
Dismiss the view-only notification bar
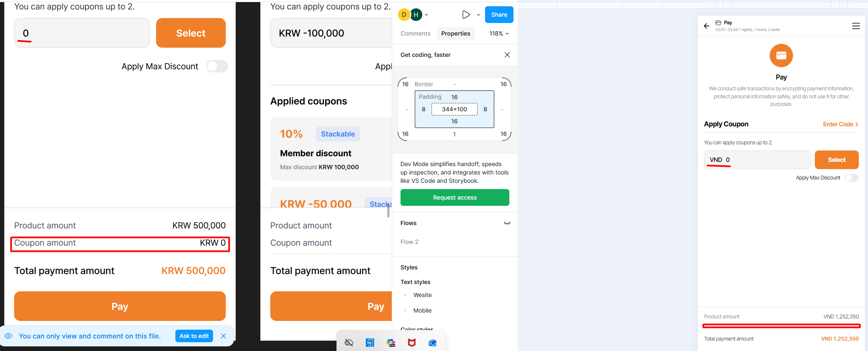(x=223, y=336)
